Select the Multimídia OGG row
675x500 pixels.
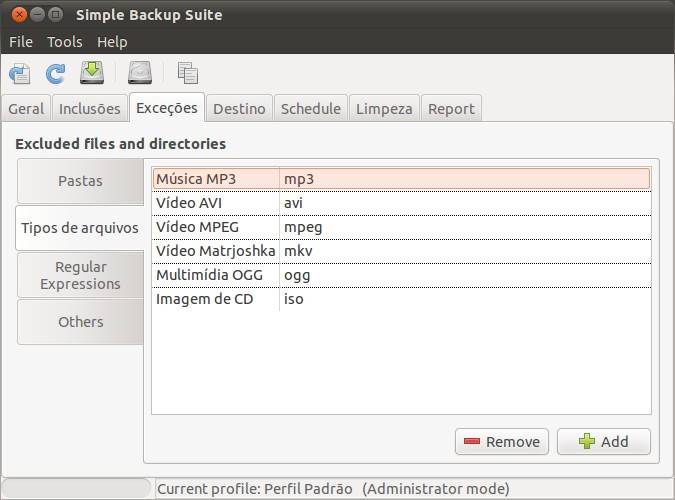(x=401, y=275)
